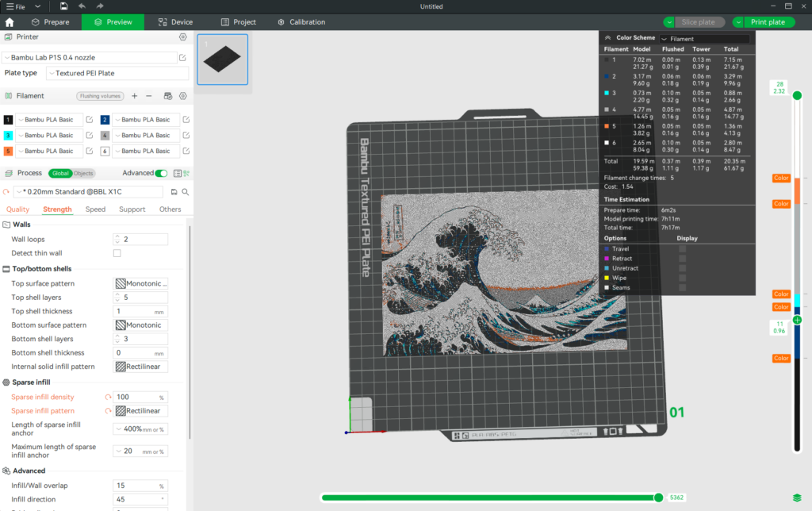Edit filament 6 preset
The image size is (812, 511).
[x=186, y=151]
